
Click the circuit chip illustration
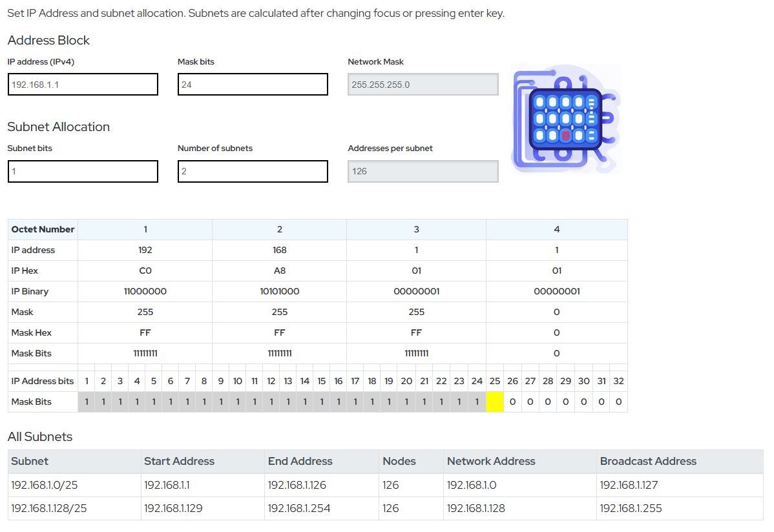coord(566,118)
